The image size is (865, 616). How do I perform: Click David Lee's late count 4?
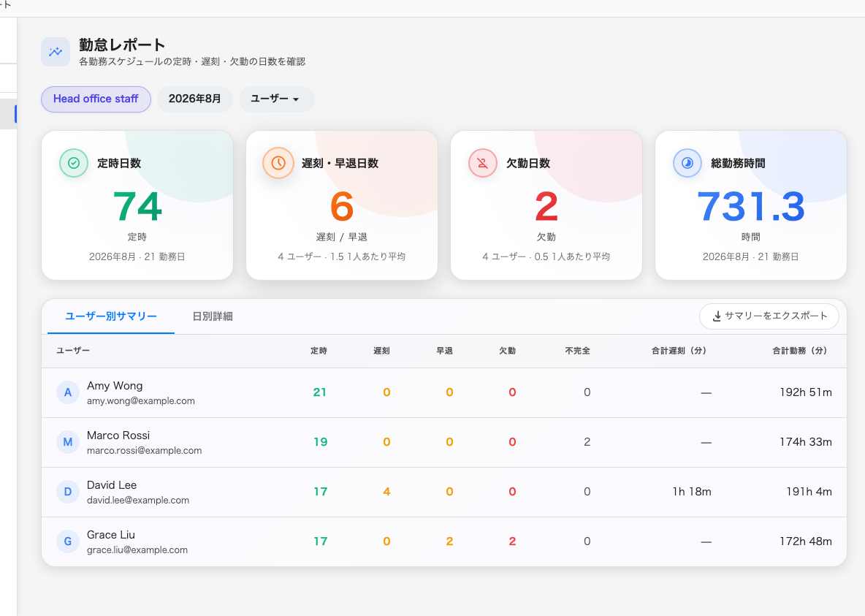(386, 492)
